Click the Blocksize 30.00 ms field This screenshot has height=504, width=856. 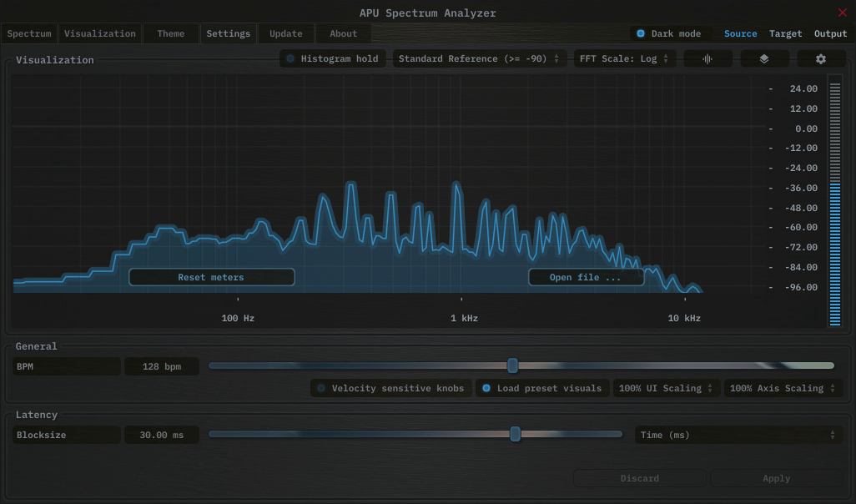[x=162, y=435]
